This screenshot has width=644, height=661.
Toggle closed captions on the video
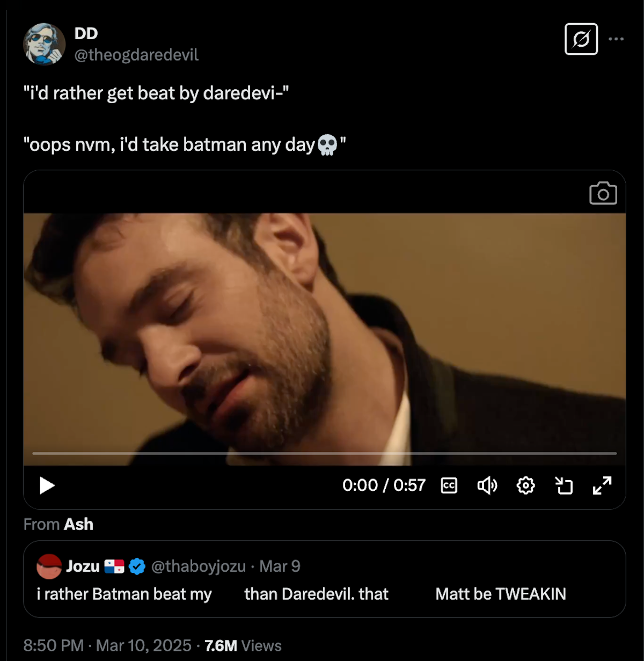pos(449,485)
